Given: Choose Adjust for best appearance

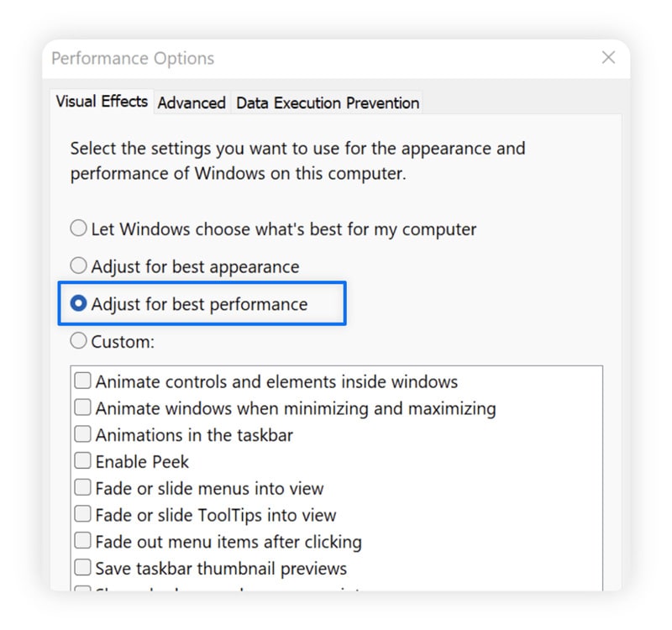Looking at the screenshot, I should 78,265.
